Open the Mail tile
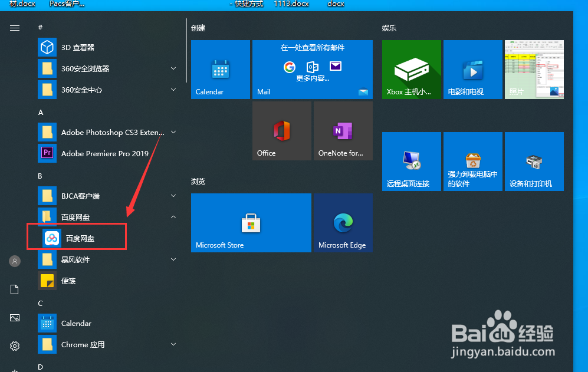 coord(313,70)
